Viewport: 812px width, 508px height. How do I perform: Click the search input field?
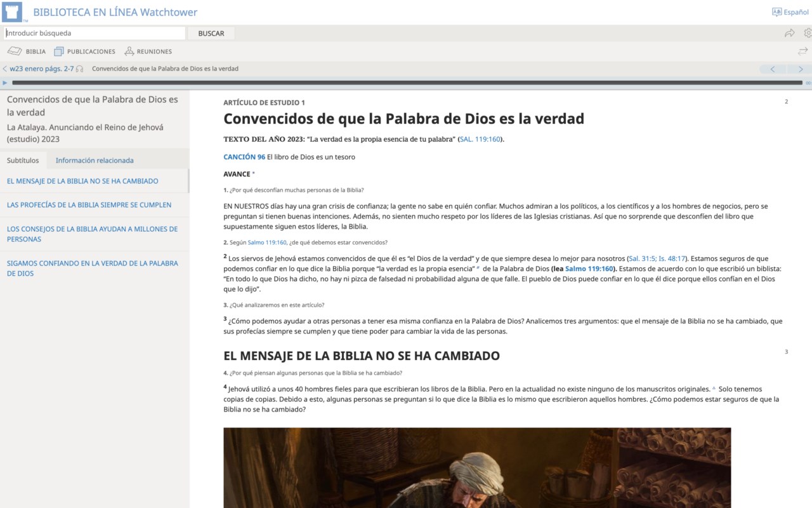(x=95, y=33)
